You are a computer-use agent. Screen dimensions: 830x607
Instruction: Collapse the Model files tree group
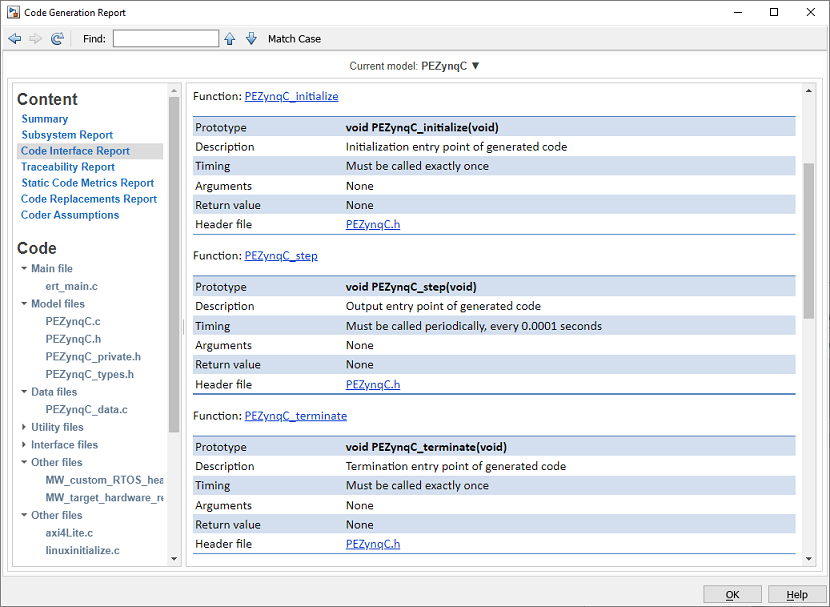[24, 304]
